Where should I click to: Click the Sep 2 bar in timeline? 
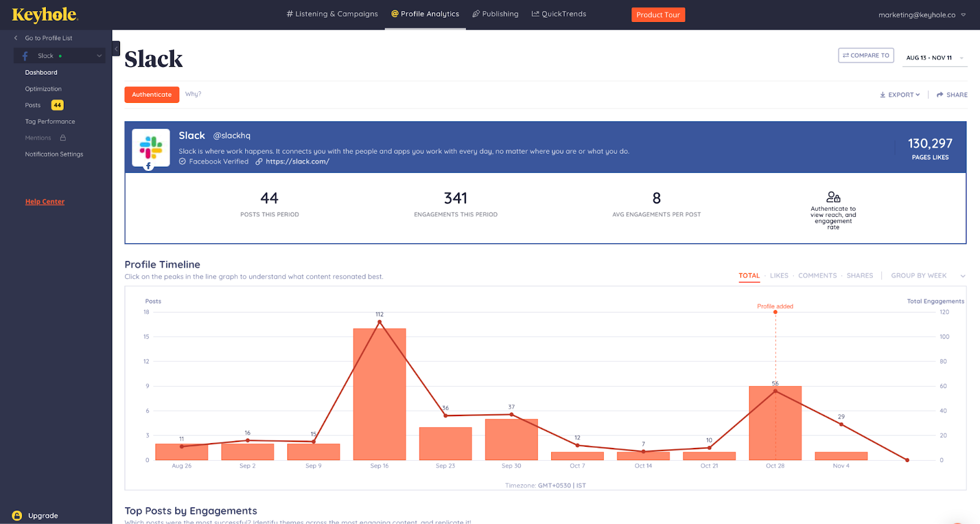(247, 452)
